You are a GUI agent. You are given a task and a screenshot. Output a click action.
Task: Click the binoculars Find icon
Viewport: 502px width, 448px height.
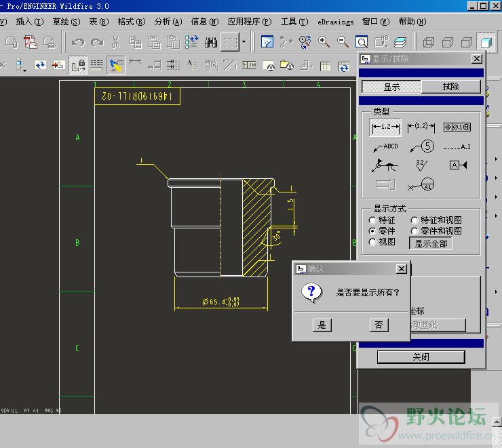click(x=211, y=42)
